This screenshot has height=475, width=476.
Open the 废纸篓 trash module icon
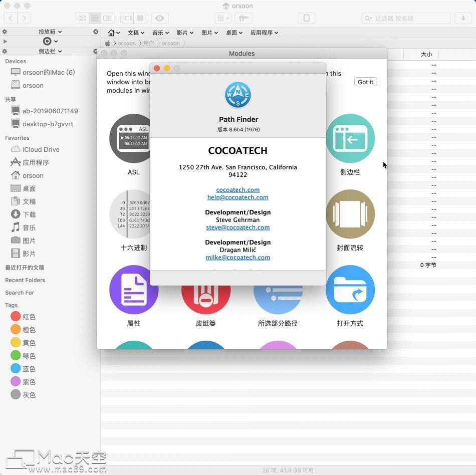(x=206, y=299)
